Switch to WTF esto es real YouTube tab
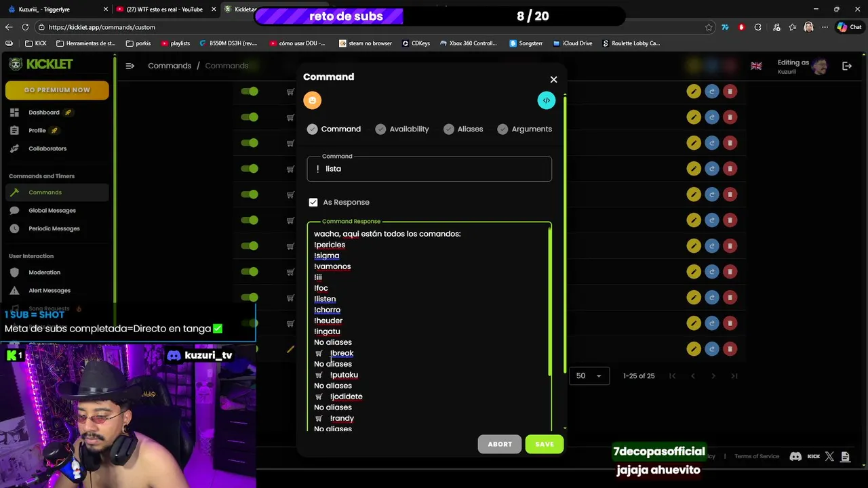This screenshot has width=868, height=488. pos(164,9)
